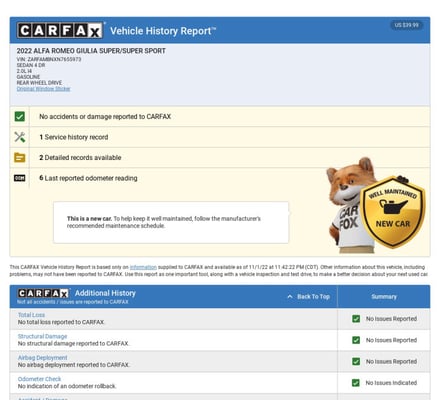The image size is (437, 400).
Task: Open the Odometer Check link
Action: (39, 379)
